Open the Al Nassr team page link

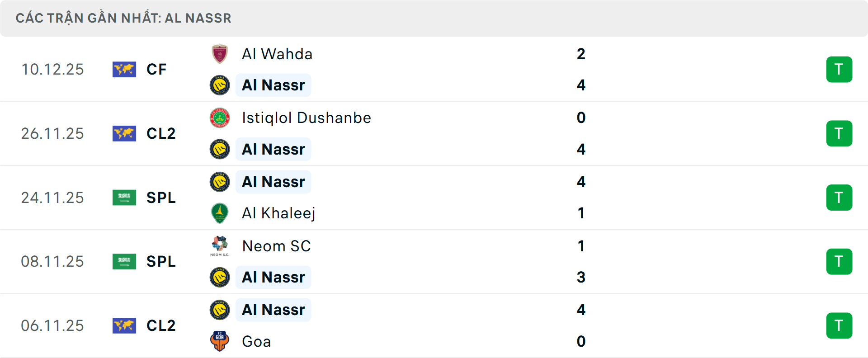tap(273, 85)
